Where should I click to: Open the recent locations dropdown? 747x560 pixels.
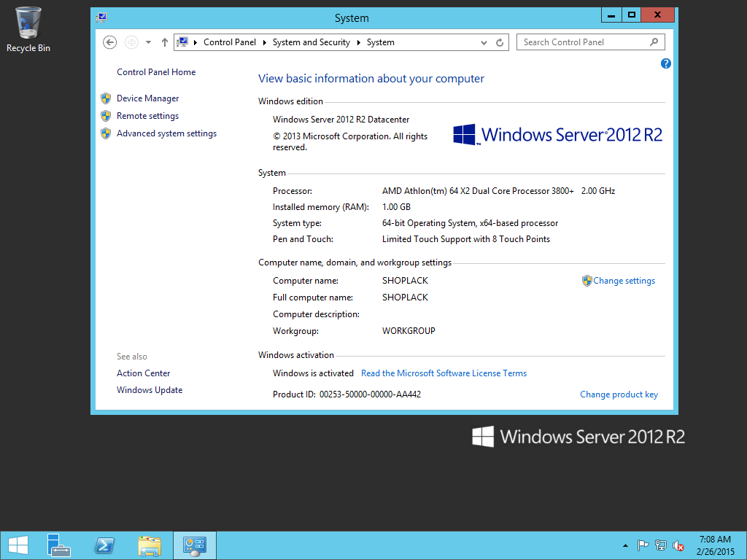(x=149, y=42)
